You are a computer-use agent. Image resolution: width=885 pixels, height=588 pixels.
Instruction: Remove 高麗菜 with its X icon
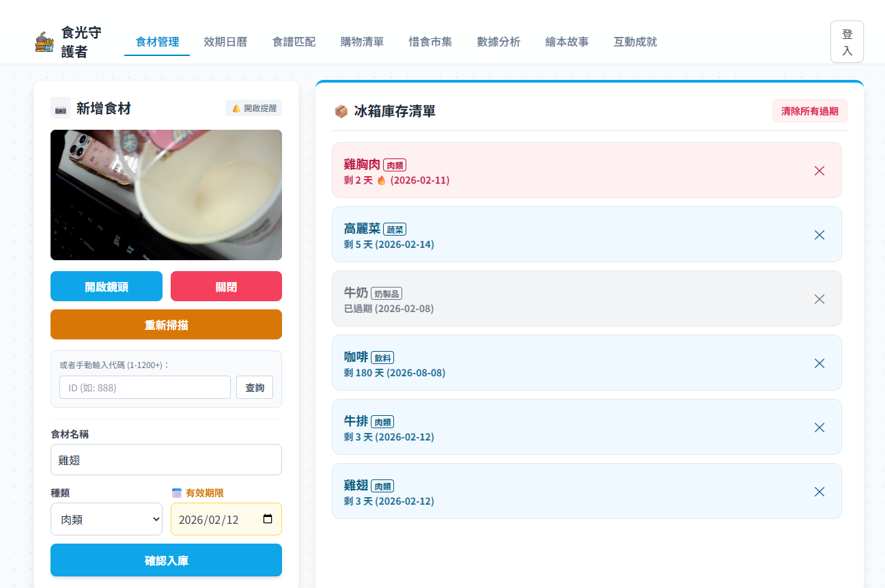coord(819,234)
